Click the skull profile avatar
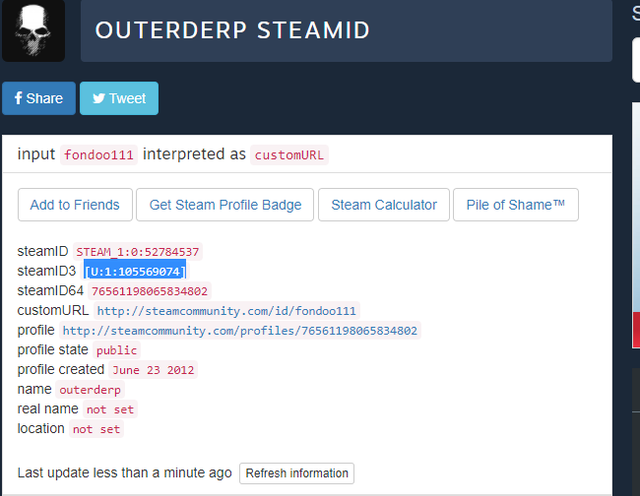This screenshot has height=496, width=640. tap(33, 31)
